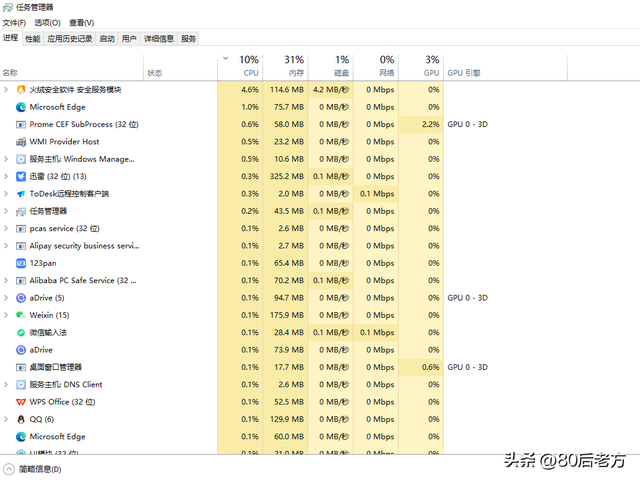Expand the 服务主机: Windows Manage group

tap(6, 159)
